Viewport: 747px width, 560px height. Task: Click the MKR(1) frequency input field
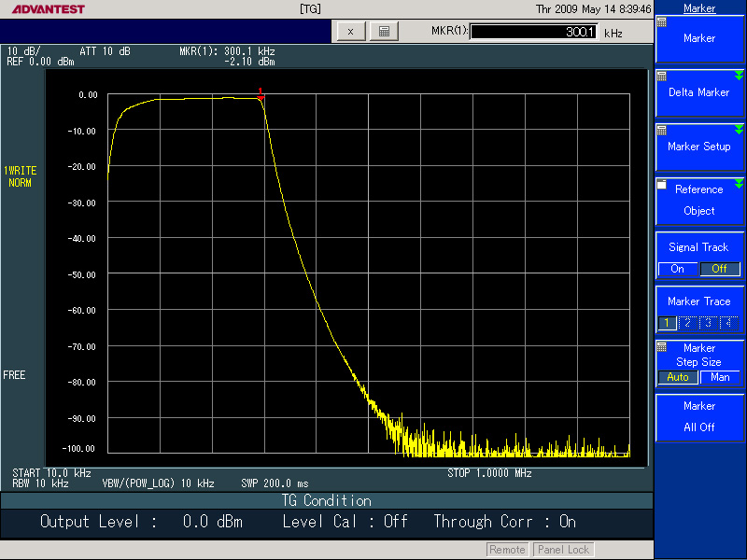point(533,32)
